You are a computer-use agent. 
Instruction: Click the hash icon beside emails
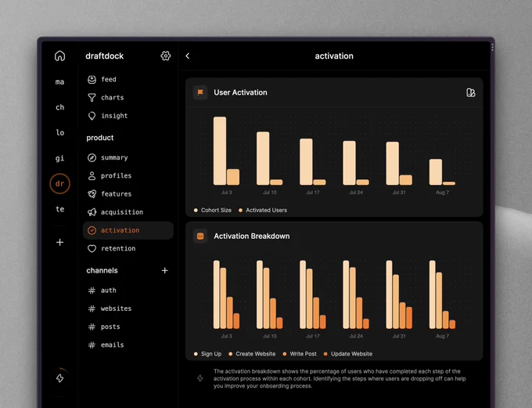92,345
